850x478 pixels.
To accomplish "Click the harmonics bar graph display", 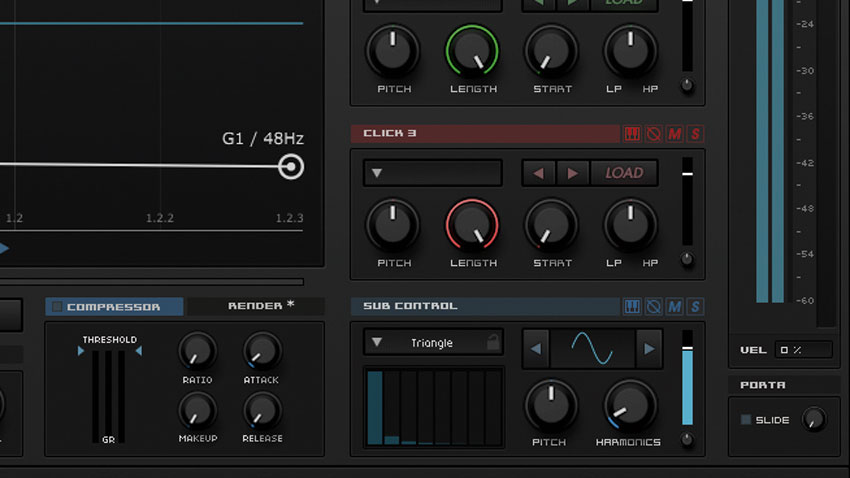I will pyautogui.click(x=434, y=407).
